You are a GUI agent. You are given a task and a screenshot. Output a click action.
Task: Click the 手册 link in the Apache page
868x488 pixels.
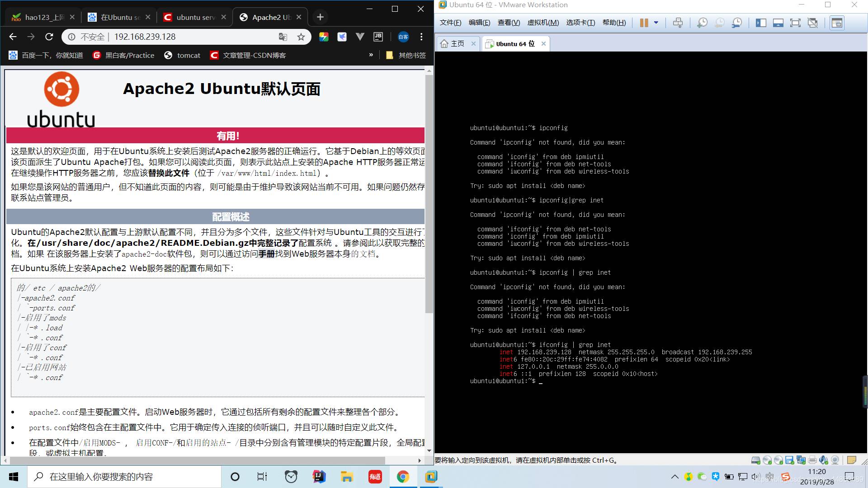(x=266, y=254)
